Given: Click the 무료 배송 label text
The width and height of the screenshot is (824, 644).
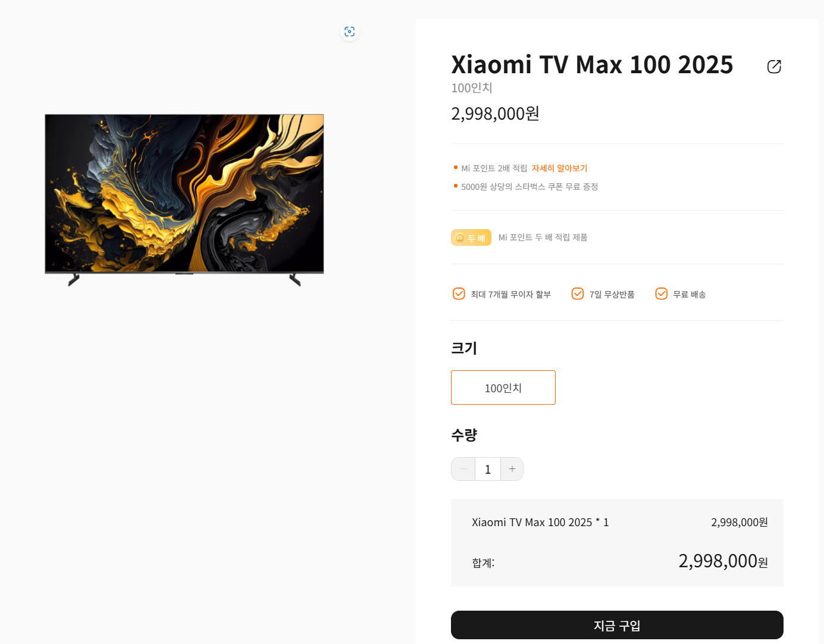Looking at the screenshot, I should pyautogui.click(x=690, y=295).
